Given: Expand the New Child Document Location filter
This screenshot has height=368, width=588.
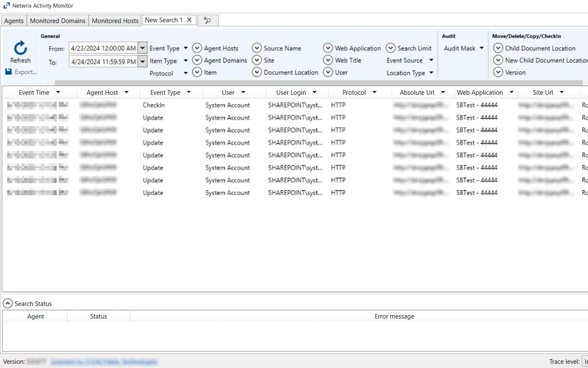Looking at the screenshot, I should click(x=498, y=60).
